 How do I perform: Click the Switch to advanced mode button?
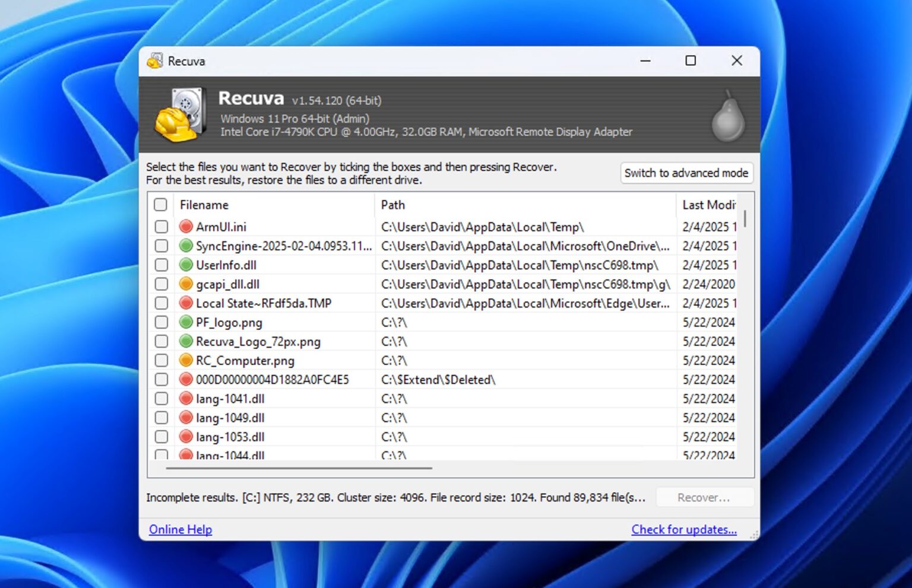686,173
